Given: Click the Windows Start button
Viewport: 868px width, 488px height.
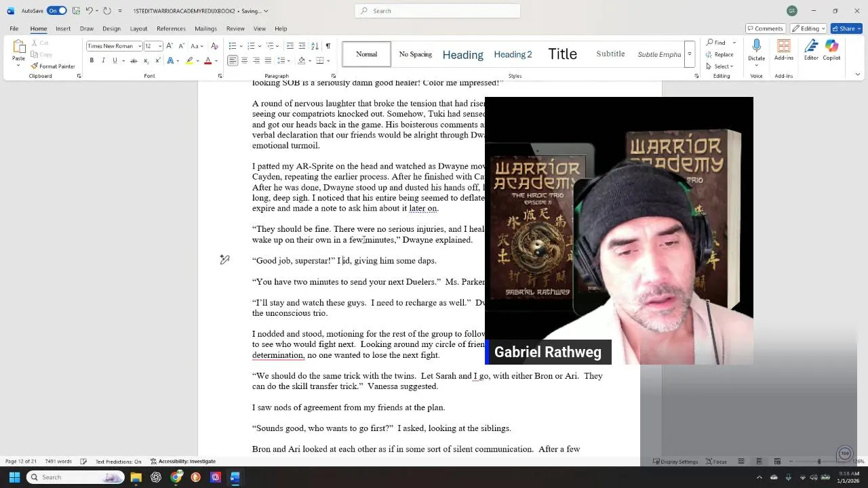Looking at the screenshot, I should pos(14,477).
